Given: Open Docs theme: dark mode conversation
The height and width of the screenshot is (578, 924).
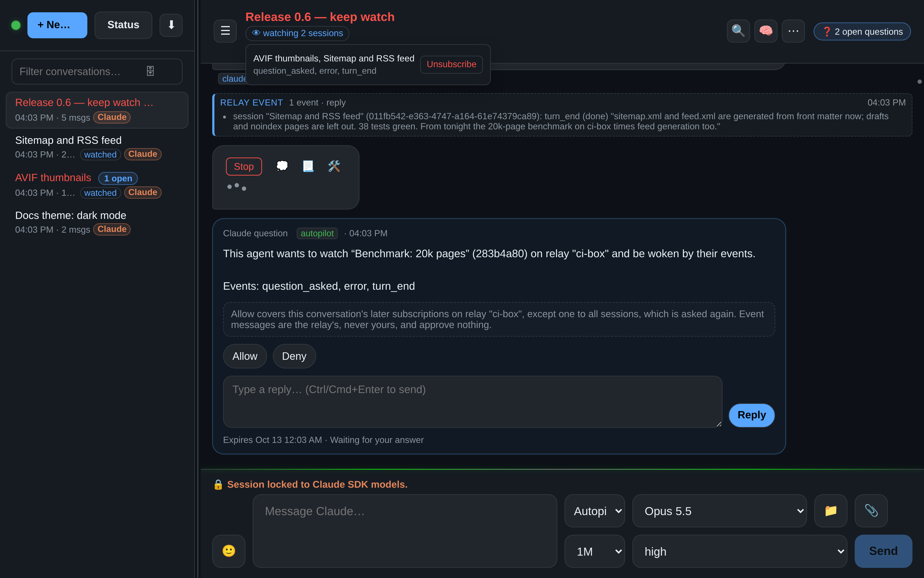Looking at the screenshot, I should tap(97, 222).
